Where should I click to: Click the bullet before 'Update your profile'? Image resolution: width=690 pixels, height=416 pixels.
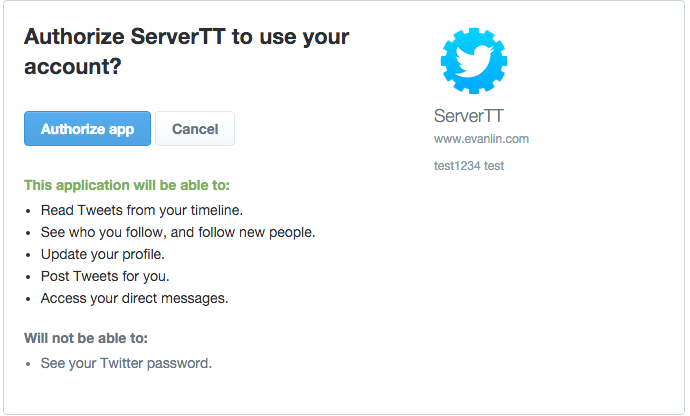[x=28, y=255]
